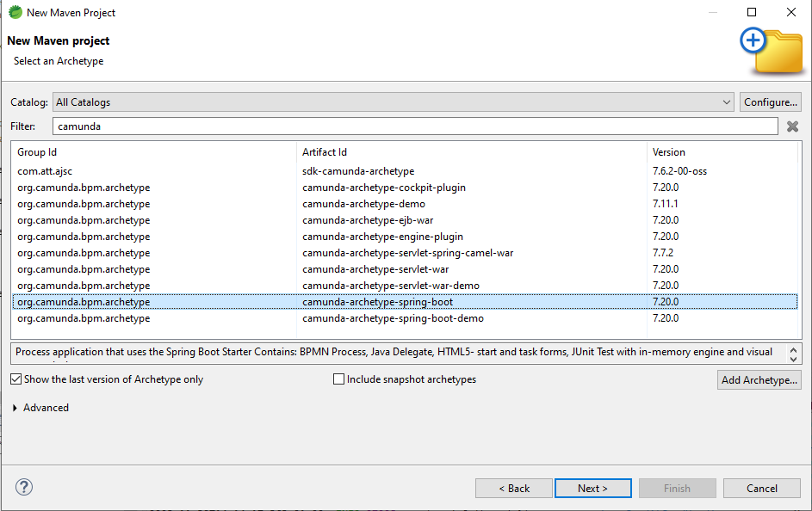
Task: Toggle Show the last version of Archetype only
Action: point(16,379)
